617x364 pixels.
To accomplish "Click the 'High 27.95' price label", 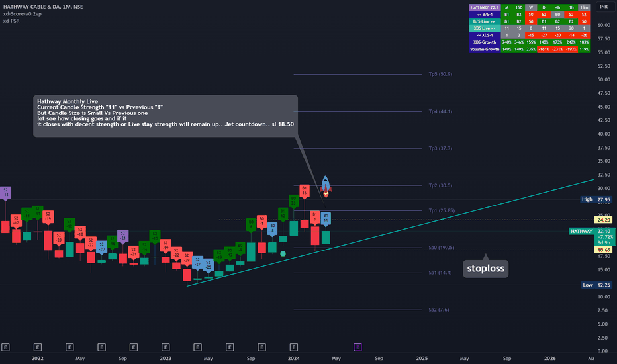I will tap(596, 199).
